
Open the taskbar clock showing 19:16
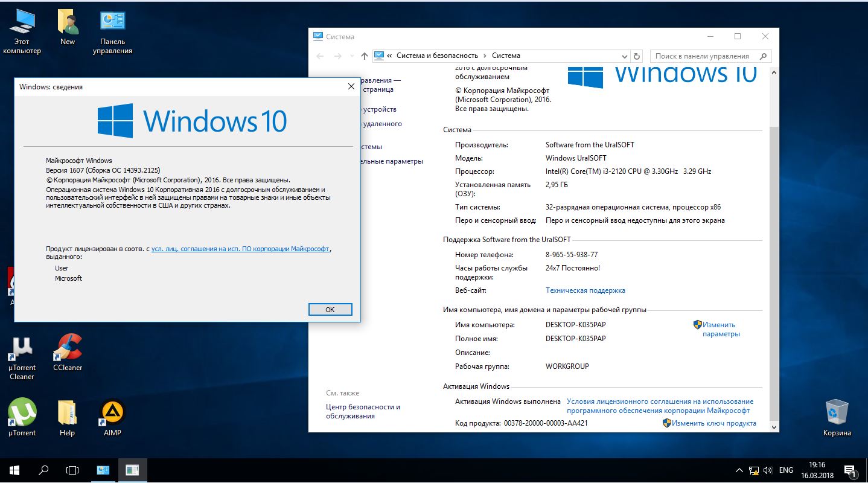(817, 470)
